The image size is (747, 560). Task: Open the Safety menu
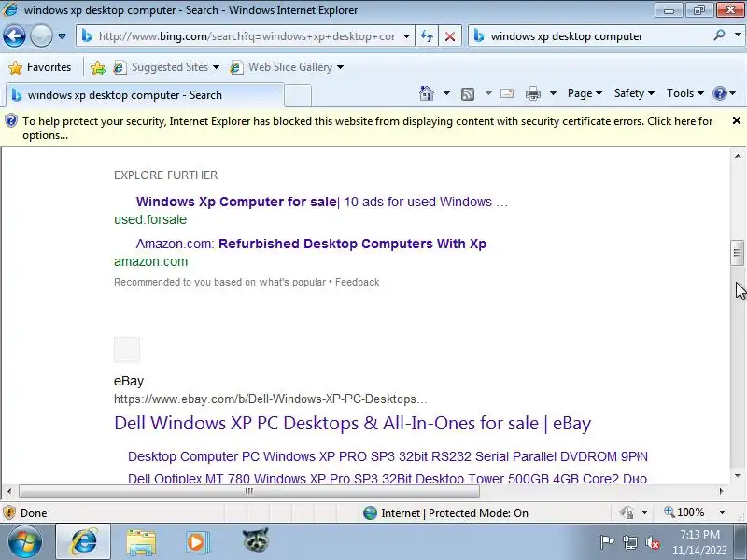tap(634, 93)
